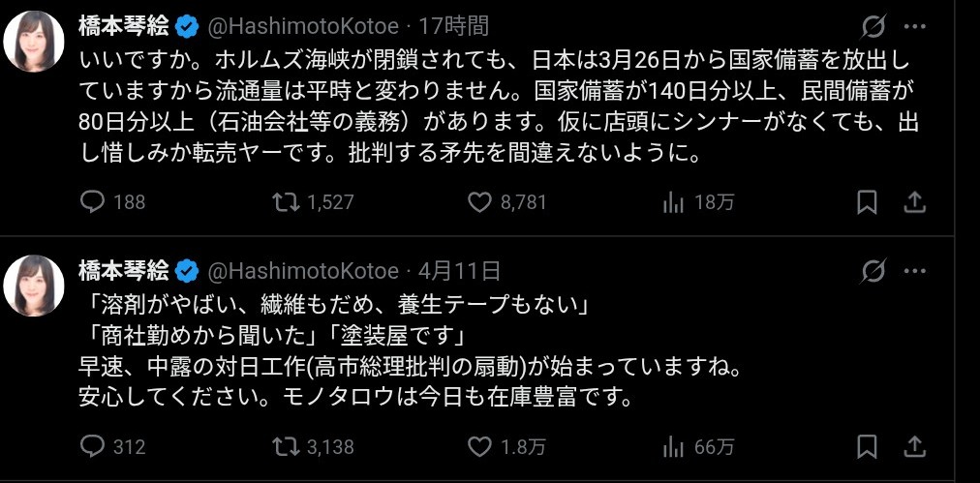Viewport: 980px width, 483px height.
Task: Click the Grok icon on the 4月11日 tweet
Action: [x=872, y=270]
